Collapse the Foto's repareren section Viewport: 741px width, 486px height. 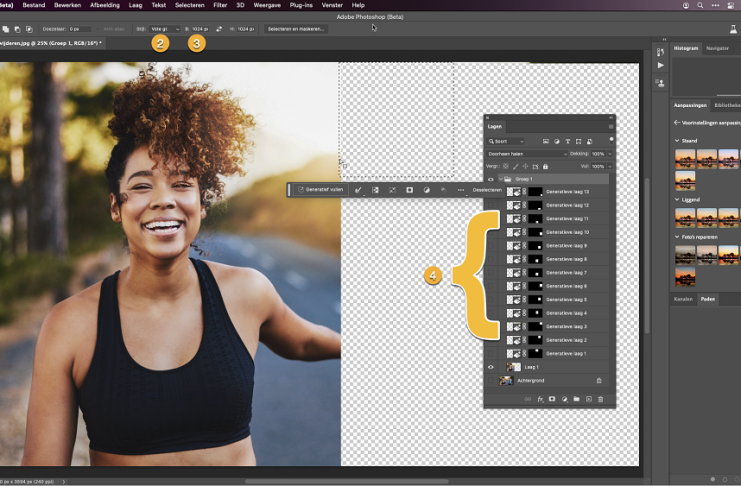coord(677,237)
